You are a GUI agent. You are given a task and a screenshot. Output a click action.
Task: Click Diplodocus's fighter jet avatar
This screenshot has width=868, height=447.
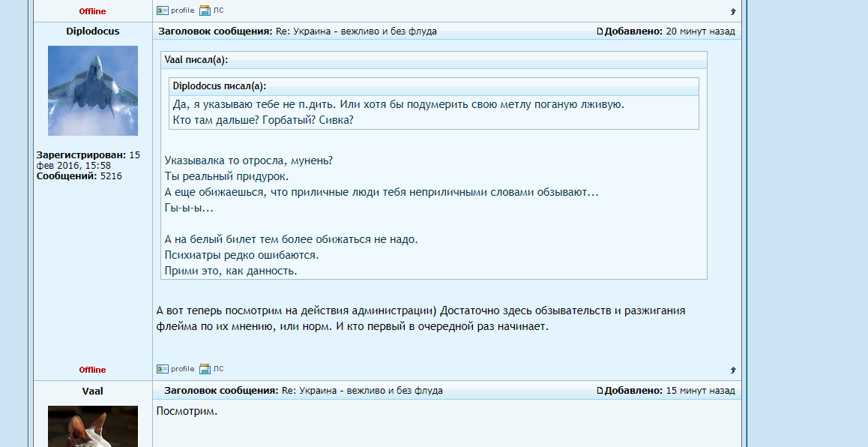[91, 90]
